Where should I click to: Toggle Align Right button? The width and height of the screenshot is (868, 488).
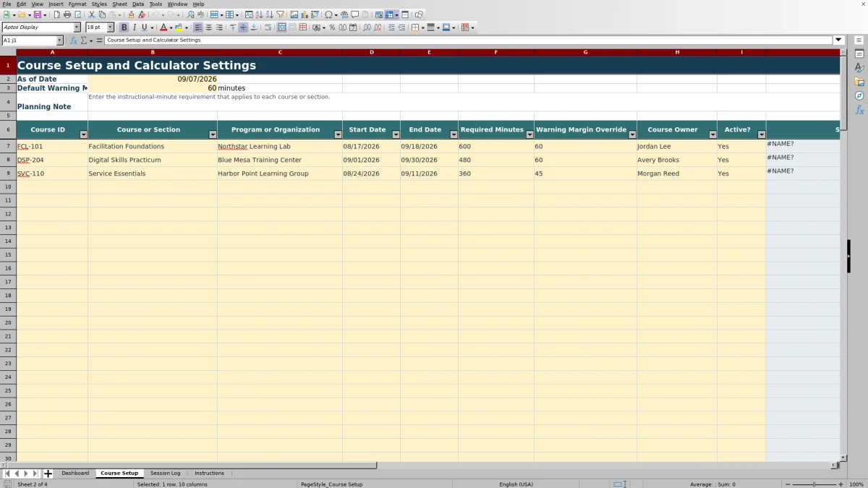coord(219,27)
